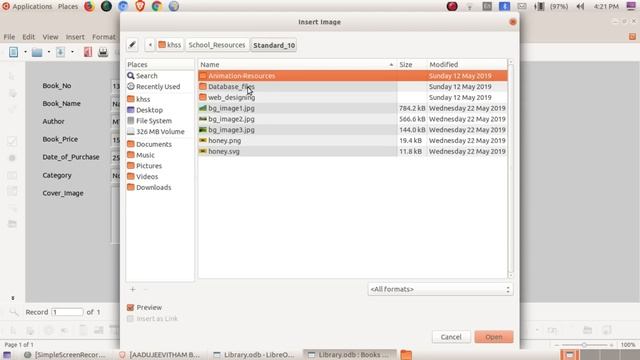Open the View menu
The width and height of the screenshot is (640, 360).
pyautogui.click(x=50, y=37)
